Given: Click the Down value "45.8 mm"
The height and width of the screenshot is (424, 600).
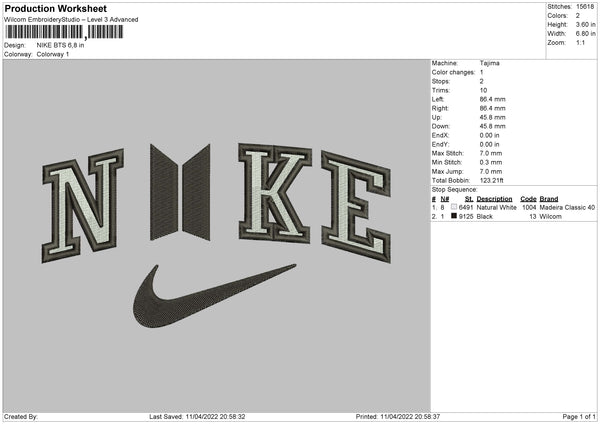Looking at the screenshot, I should [x=492, y=126].
